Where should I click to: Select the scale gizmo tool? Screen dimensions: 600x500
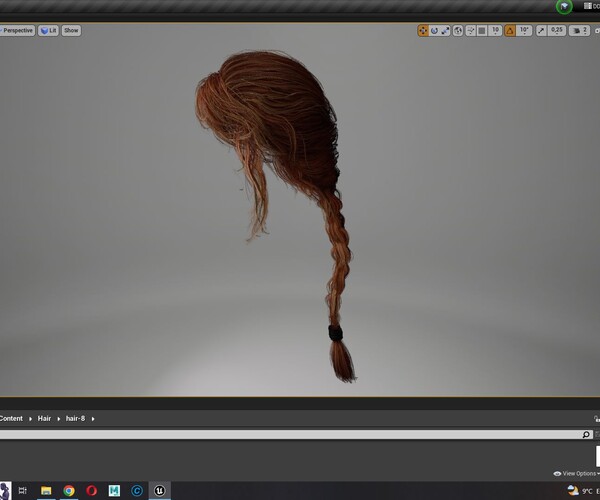[445, 30]
